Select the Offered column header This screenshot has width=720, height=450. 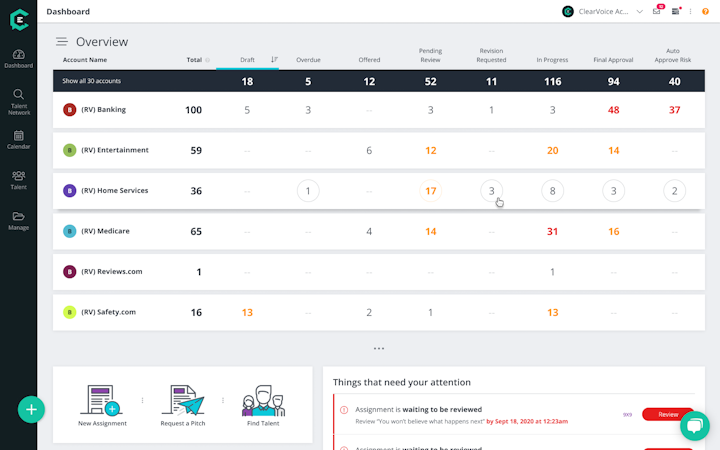[369, 60]
